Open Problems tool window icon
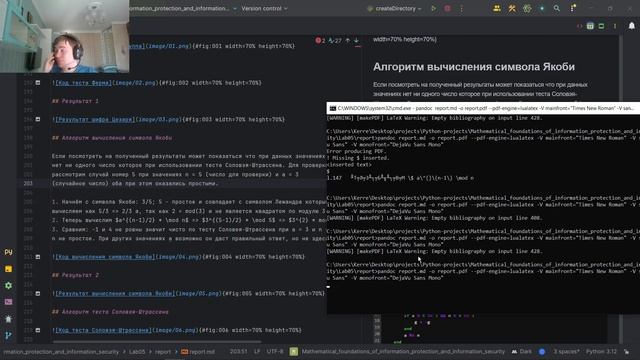The width and height of the screenshot is (640, 360). pos(8,319)
